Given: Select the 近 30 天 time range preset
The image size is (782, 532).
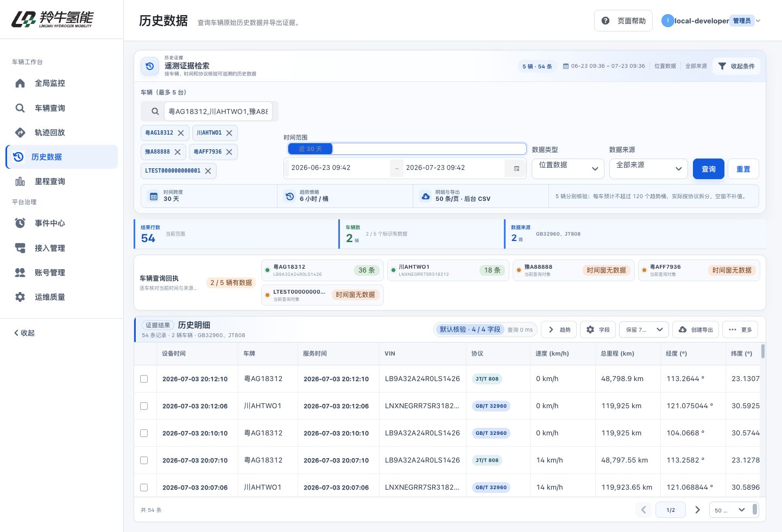Looking at the screenshot, I should [310, 149].
